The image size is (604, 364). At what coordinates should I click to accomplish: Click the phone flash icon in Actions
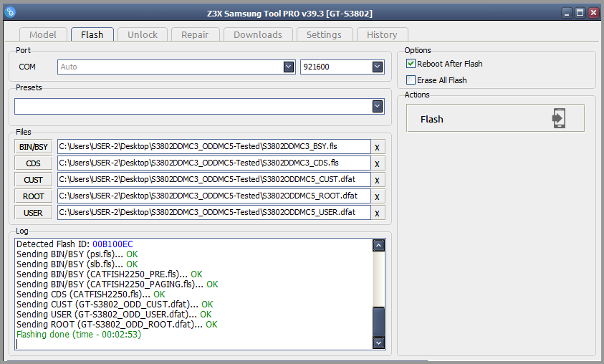(559, 118)
